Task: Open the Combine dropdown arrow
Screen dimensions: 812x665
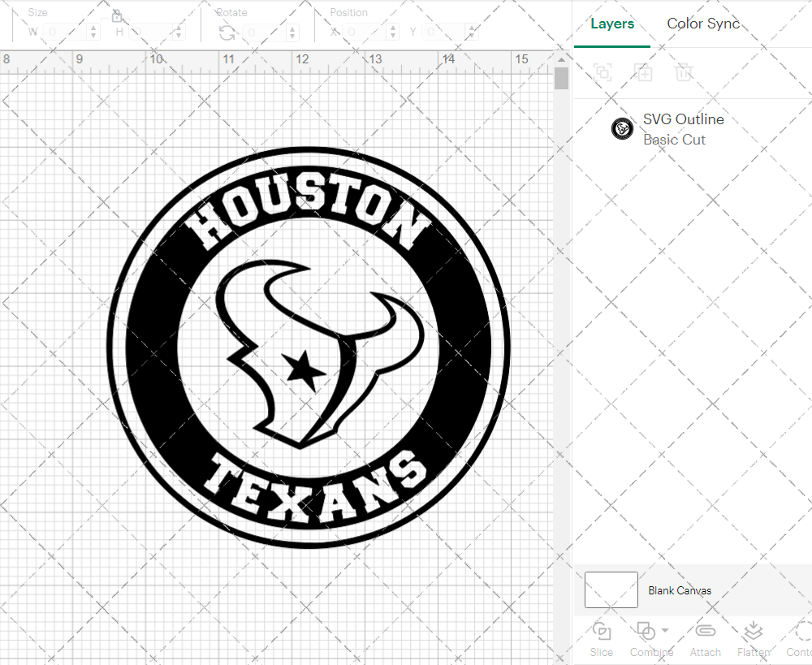Action: 665,630
